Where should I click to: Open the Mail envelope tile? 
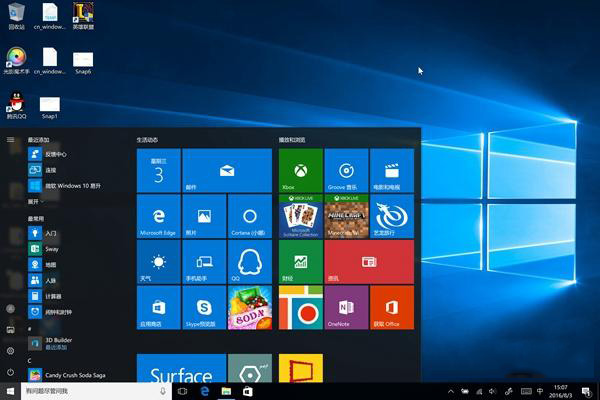(227, 170)
